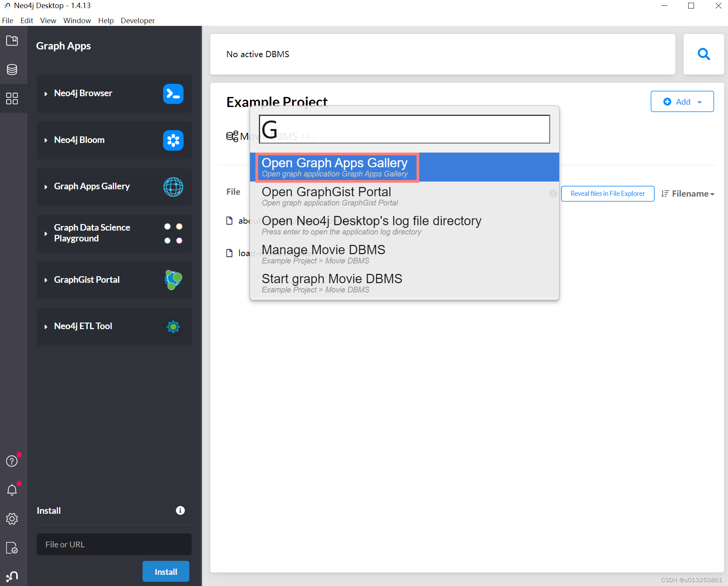This screenshot has height=586, width=728.
Task: Click the magnifier search icon
Action: click(704, 54)
